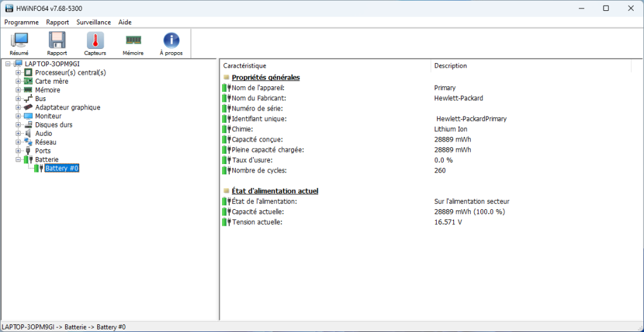Select Battery #0 tree item
The height and width of the screenshot is (332, 644).
click(x=62, y=169)
